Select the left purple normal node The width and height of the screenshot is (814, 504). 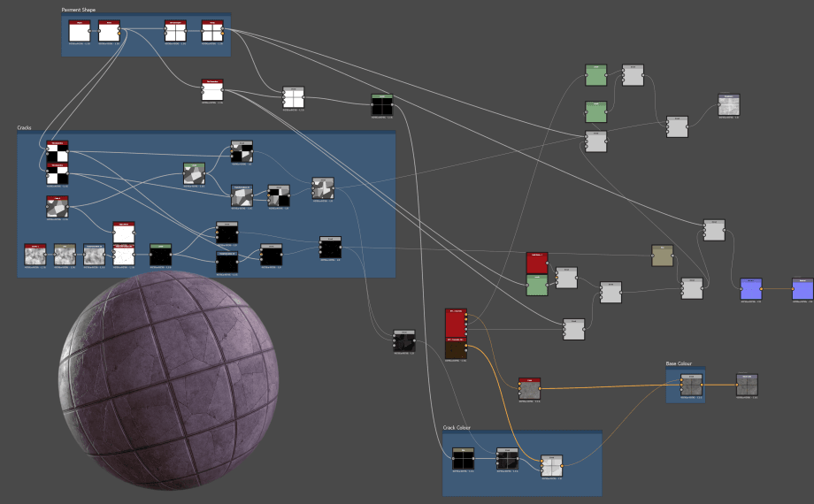[x=750, y=289]
